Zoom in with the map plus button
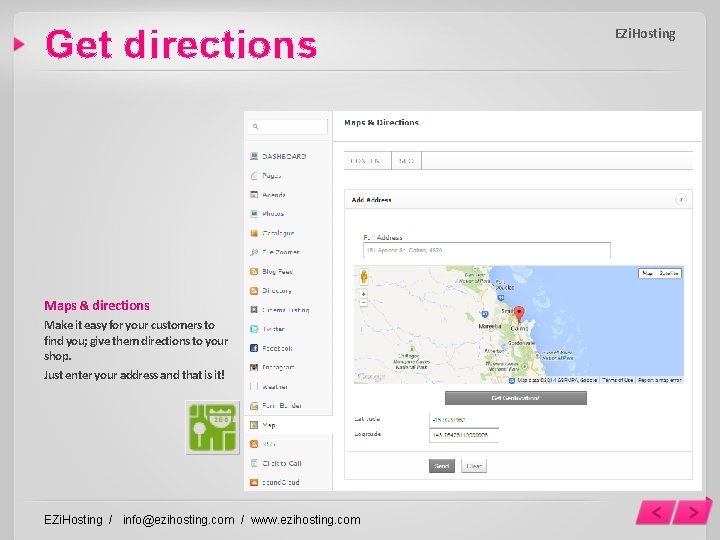The image size is (720, 540). pyautogui.click(x=364, y=294)
